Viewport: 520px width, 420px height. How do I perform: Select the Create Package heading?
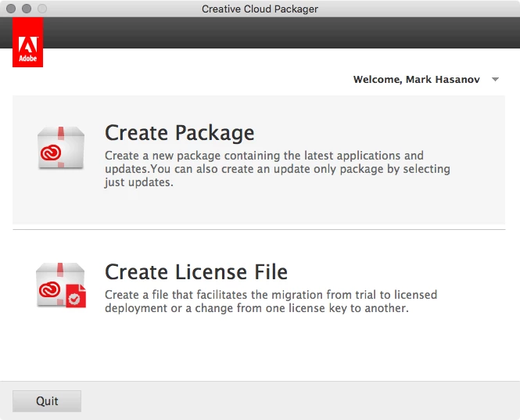tap(179, 133)
